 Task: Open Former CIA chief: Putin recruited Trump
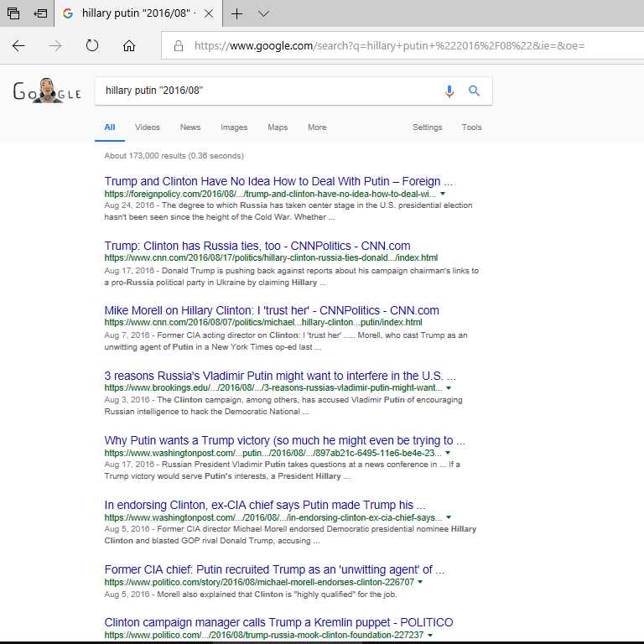click(x=274, y=569)
